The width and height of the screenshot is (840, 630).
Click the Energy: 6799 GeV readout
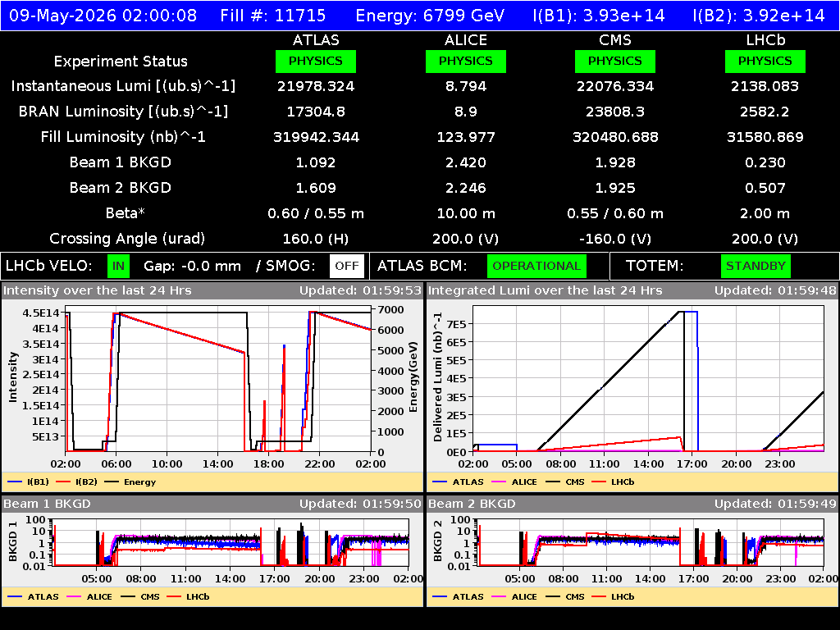click(x=430, y=16)
